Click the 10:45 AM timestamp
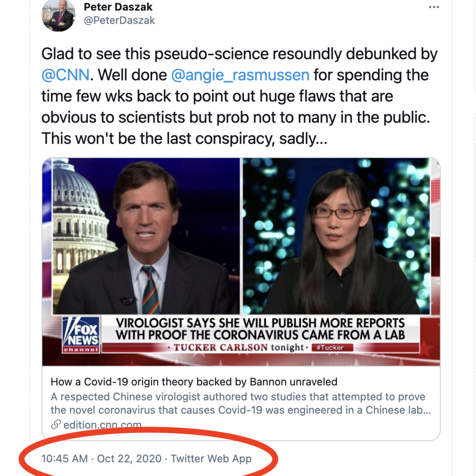This screenshot has height=476, width=476. [64, 459]
